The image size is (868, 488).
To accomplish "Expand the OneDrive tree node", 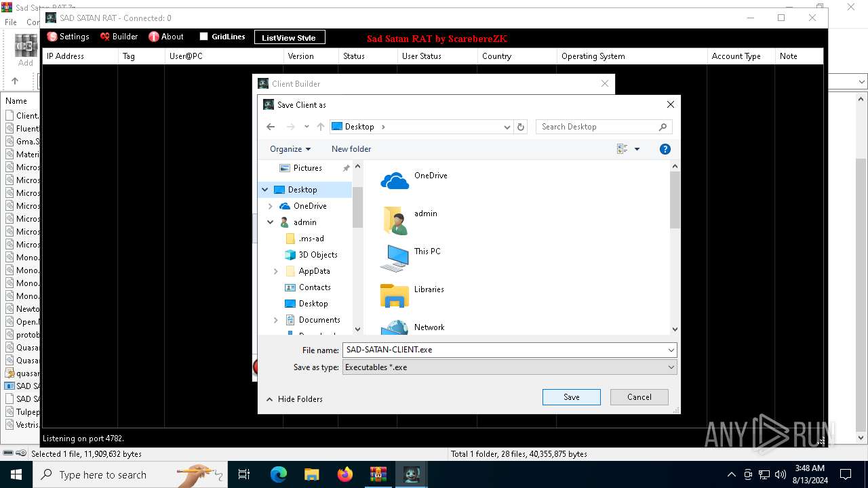I will [271, 206].
